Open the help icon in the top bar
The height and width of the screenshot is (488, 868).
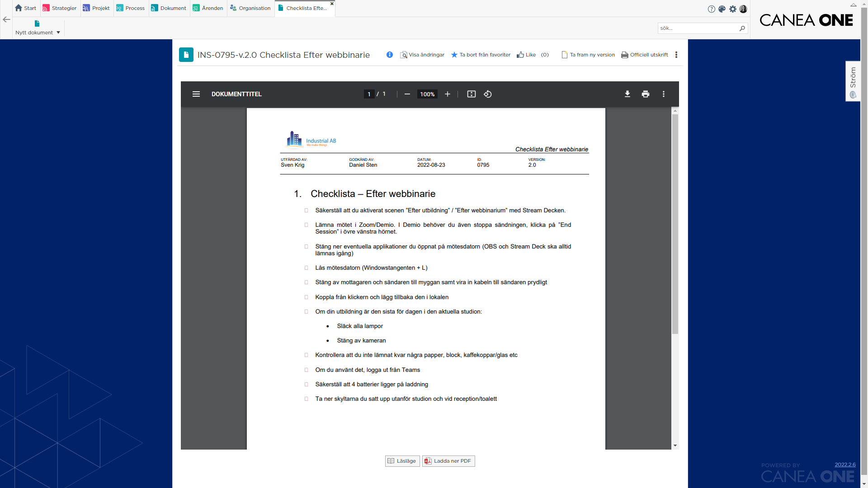point(711,9)
